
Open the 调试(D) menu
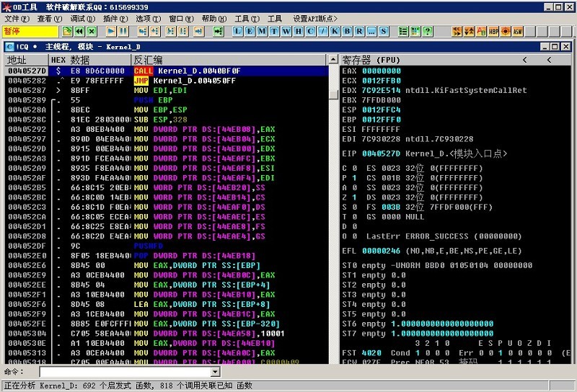pyautogui.click(x=83, y=19)
